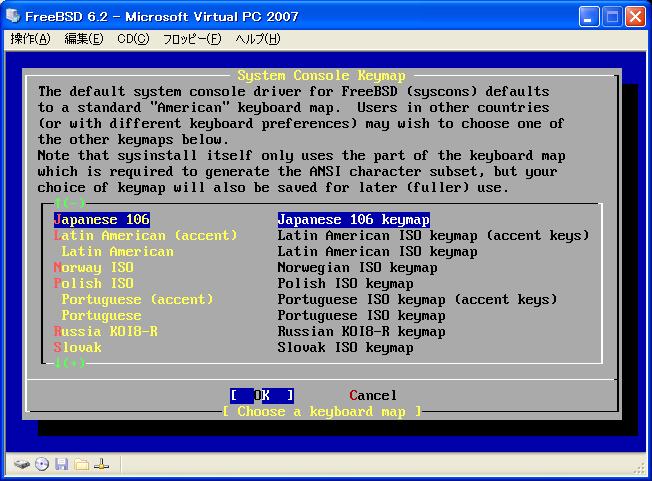Select the Japanese 106 entry
The image size is (652, 481).
coord(102,220)
